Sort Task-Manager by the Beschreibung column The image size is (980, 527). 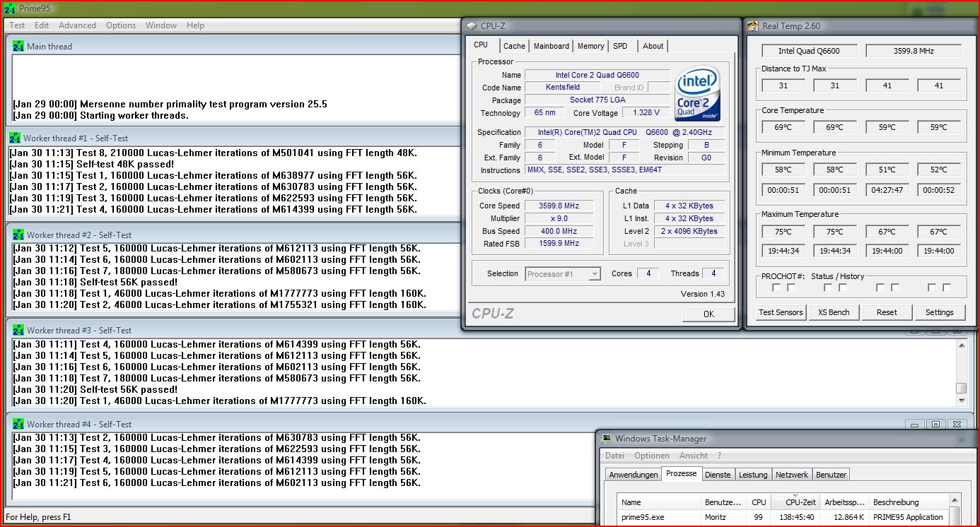(909, 502)
